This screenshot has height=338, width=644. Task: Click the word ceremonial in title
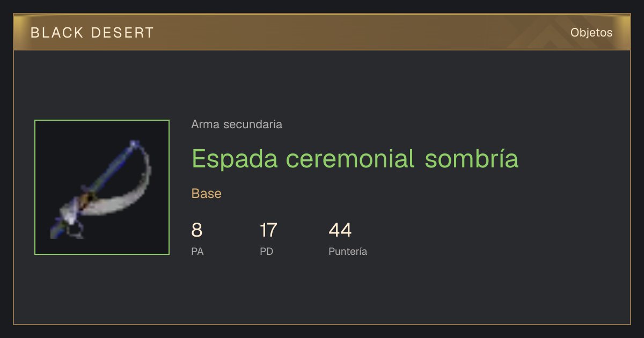(350, 159)
